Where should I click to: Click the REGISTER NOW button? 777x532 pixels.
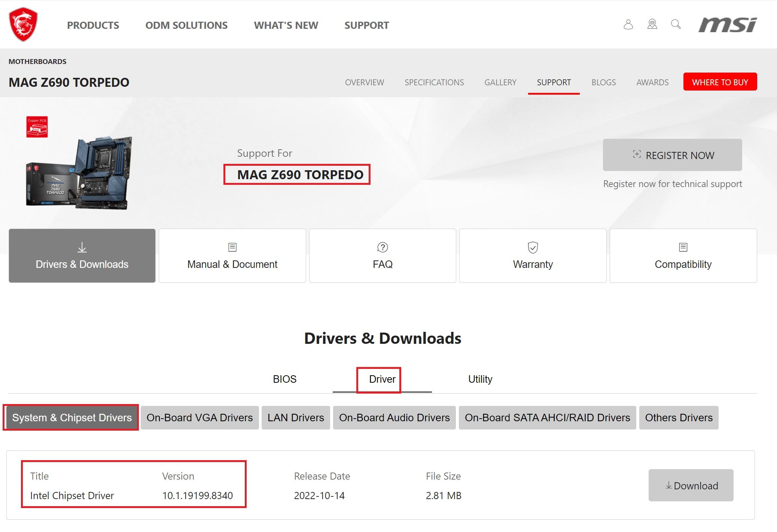pos(673,155)
